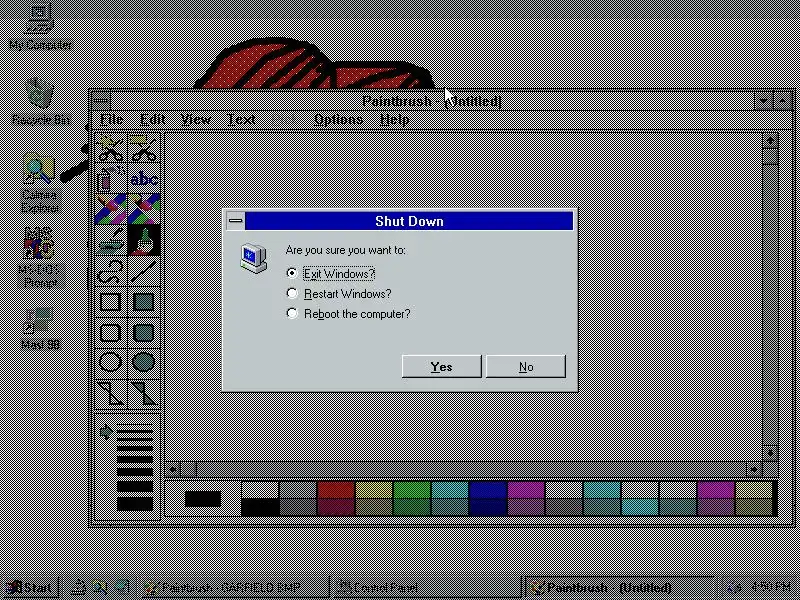The image size is (800, 600).
Task: Click the taskbar clock showing 4:50 PM
Action: (770, 587)
